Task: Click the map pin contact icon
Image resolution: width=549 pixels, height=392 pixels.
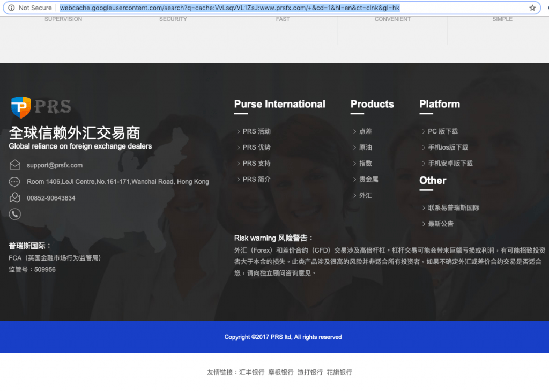Action: click(x=15, y=198)
